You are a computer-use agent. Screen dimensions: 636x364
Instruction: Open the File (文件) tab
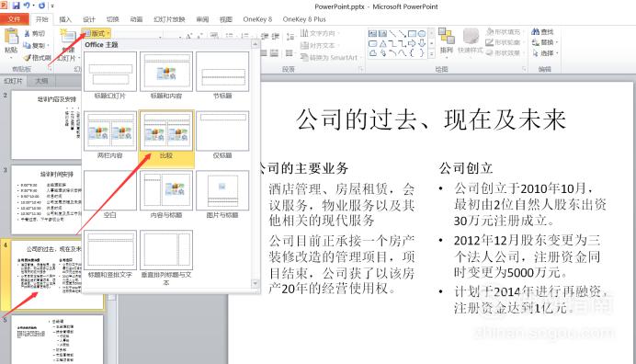click(14, 19)
